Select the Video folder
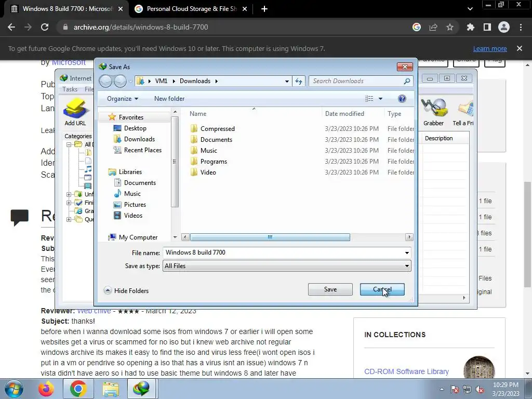Screen dimensions: 532x399 [208, 172]
